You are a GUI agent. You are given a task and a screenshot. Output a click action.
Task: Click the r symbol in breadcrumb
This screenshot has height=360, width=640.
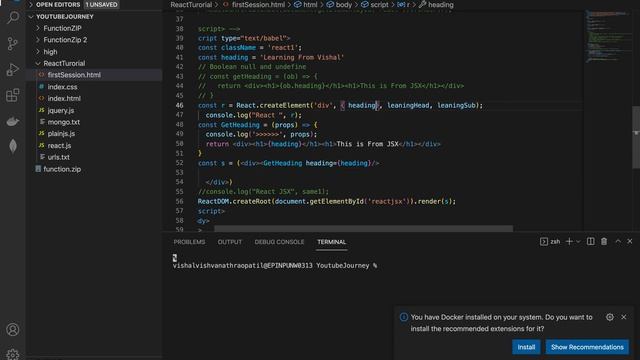[408, 5]
